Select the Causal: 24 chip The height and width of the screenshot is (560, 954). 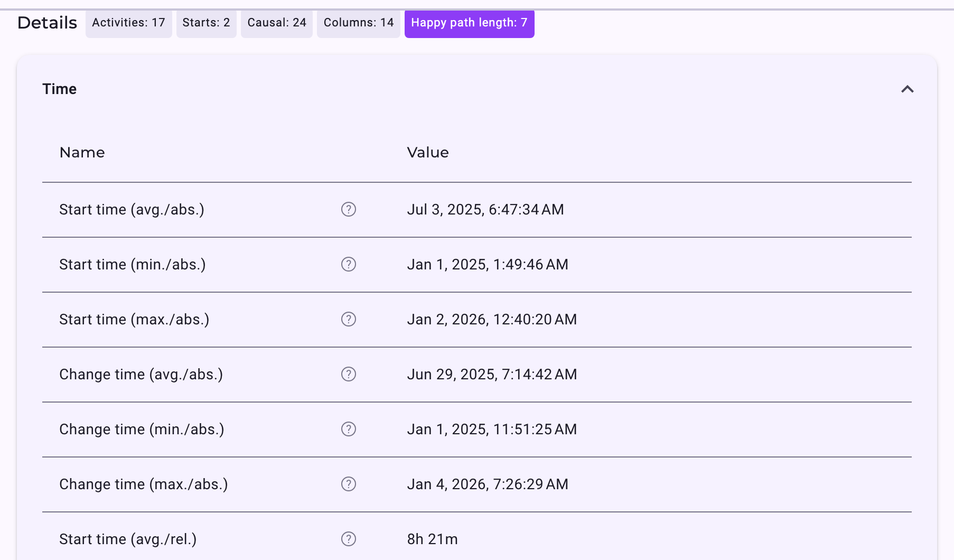277,23
